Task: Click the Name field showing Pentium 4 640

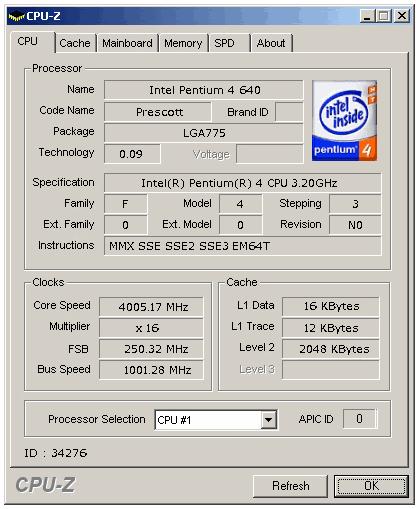Action: (204, 90)
